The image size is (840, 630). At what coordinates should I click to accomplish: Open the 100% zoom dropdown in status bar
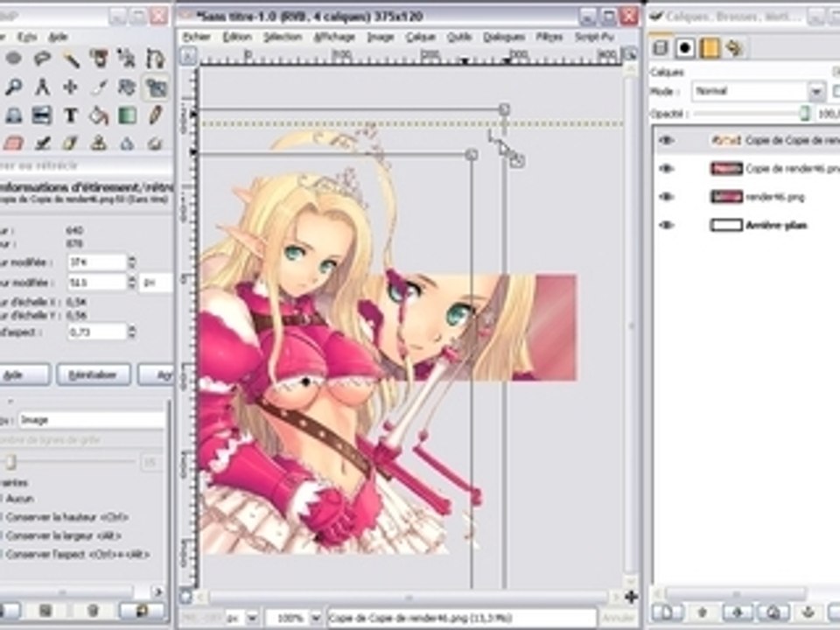pos(316,619)
